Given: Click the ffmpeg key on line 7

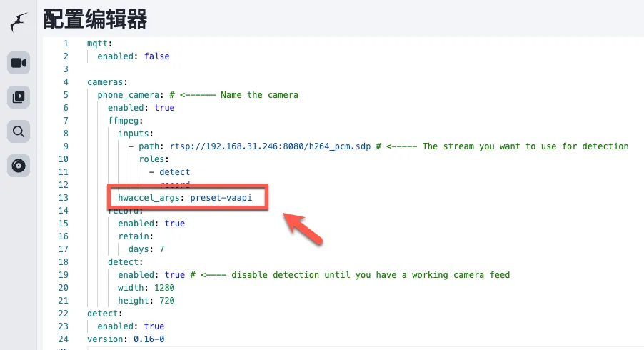Looking at the screenshot, I should coord(125,120).
